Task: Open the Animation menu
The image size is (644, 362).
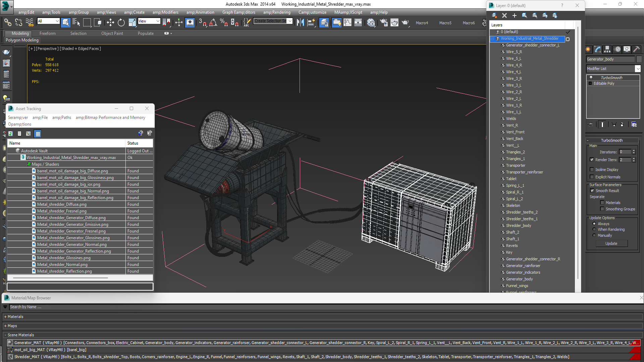Action: [200, 12]
